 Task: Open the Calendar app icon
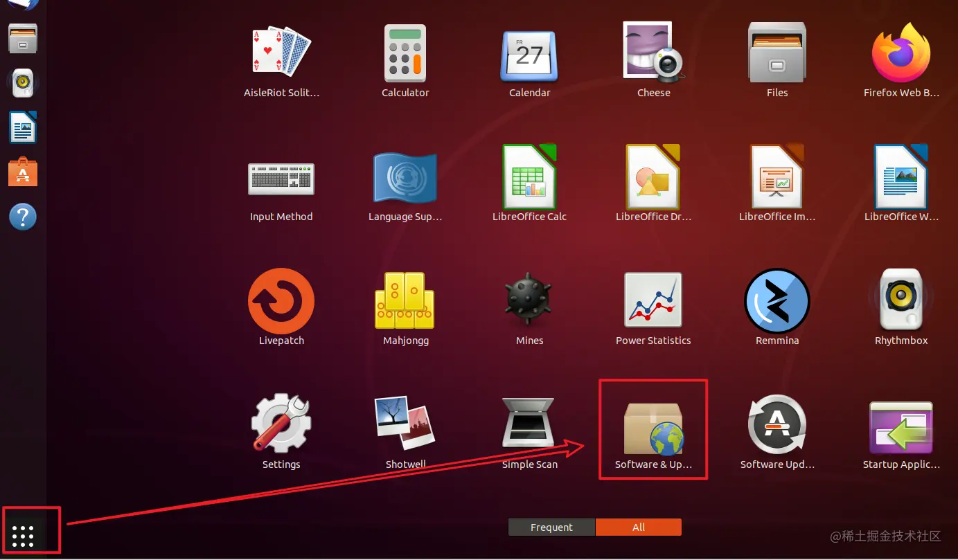(x=529, y=55)
